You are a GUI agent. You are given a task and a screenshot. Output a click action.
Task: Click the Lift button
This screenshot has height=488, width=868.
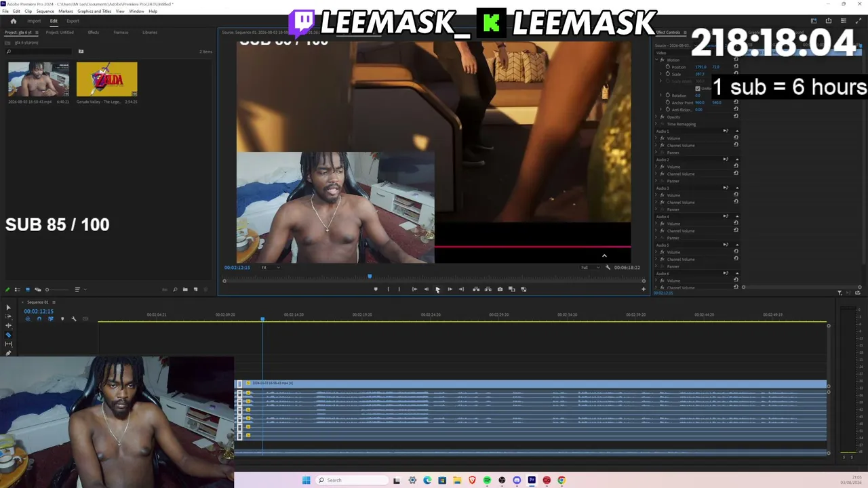(476, 289)
